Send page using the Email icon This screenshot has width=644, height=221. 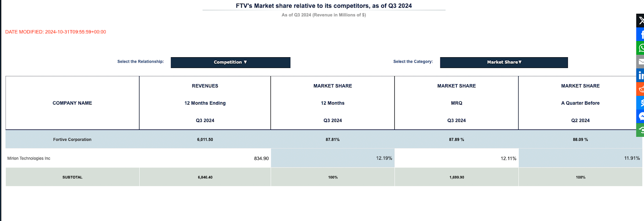(x=640, y=62)
